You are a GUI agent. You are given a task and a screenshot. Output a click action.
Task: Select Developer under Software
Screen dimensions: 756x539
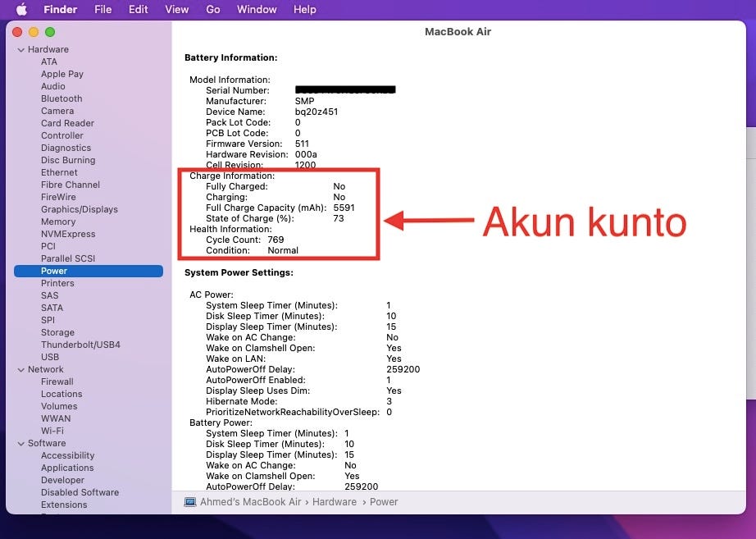pos(62,480)
